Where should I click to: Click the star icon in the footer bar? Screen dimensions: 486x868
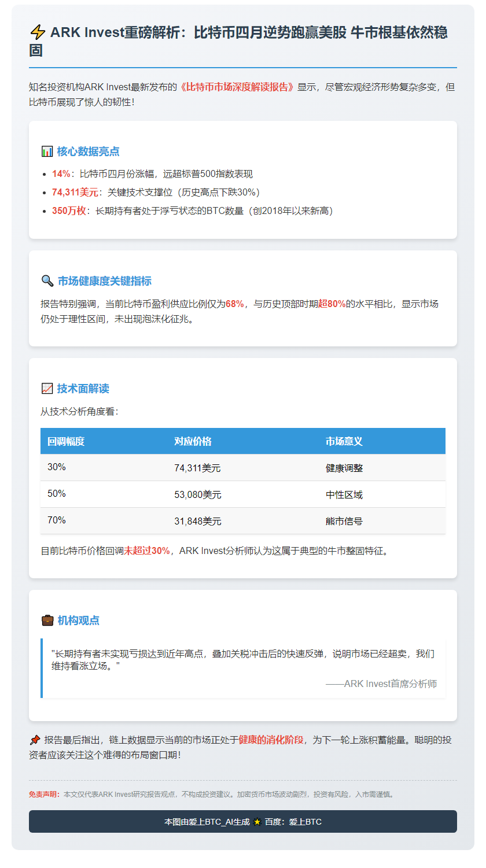257,822
